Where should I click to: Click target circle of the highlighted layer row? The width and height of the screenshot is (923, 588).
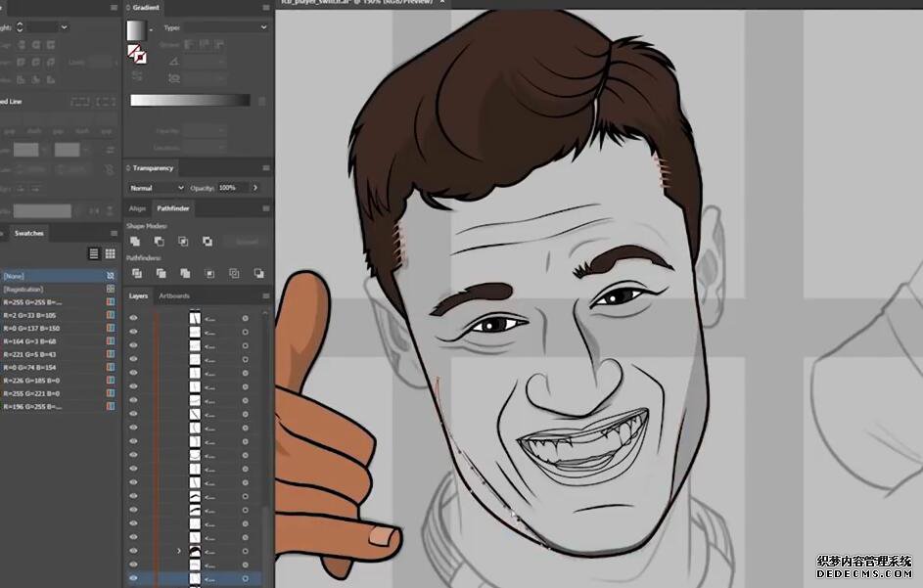245,578
